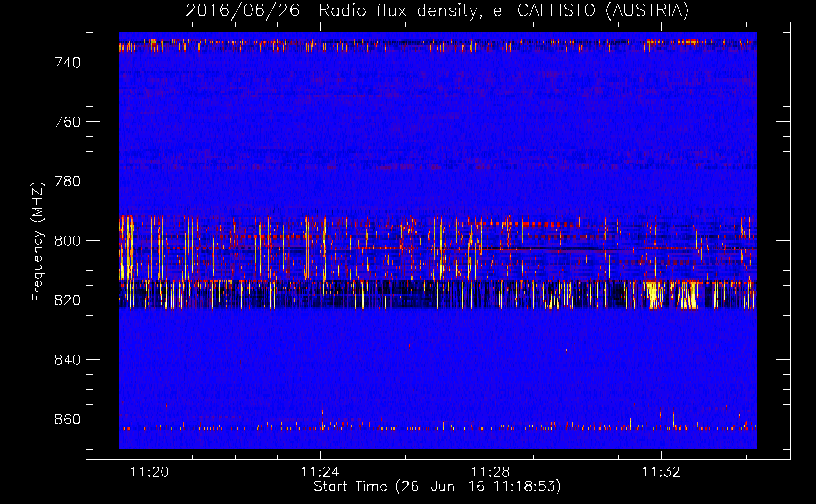Click the 11:24 time axis label

(320, 472)
